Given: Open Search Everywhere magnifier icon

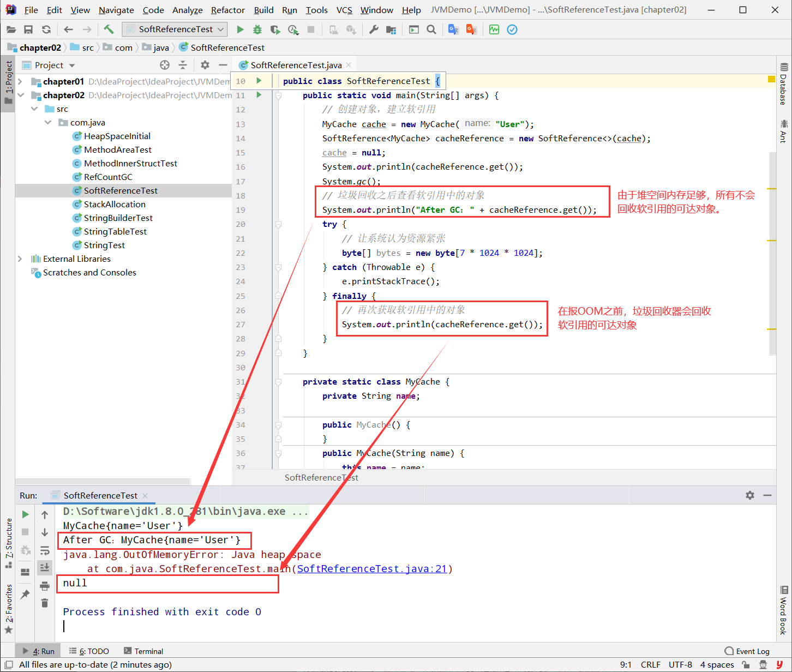Looking at the screenshot, I should tap(431, 29).
